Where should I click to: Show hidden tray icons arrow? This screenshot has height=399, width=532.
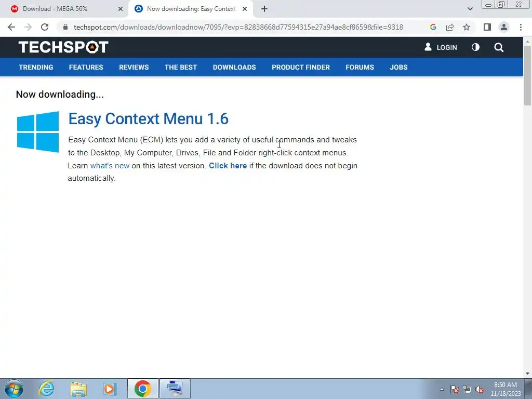442,389
